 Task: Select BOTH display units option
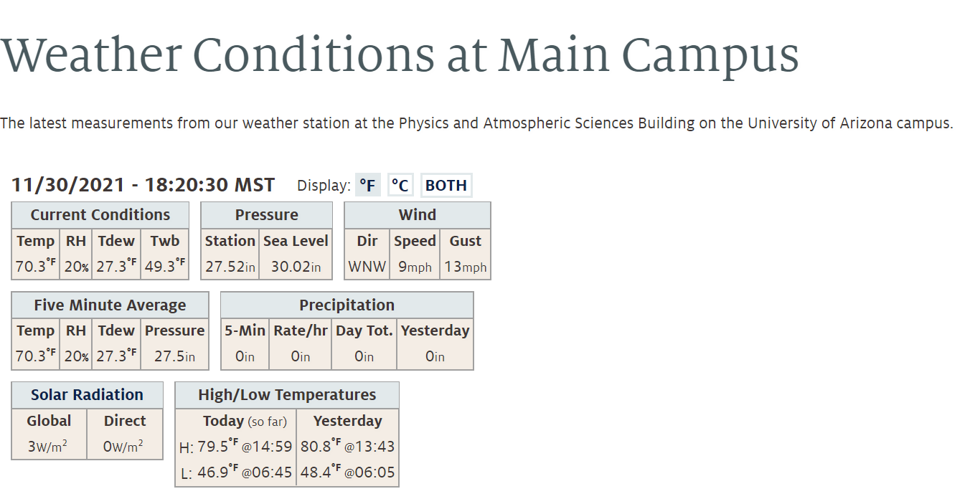[446, 186]
